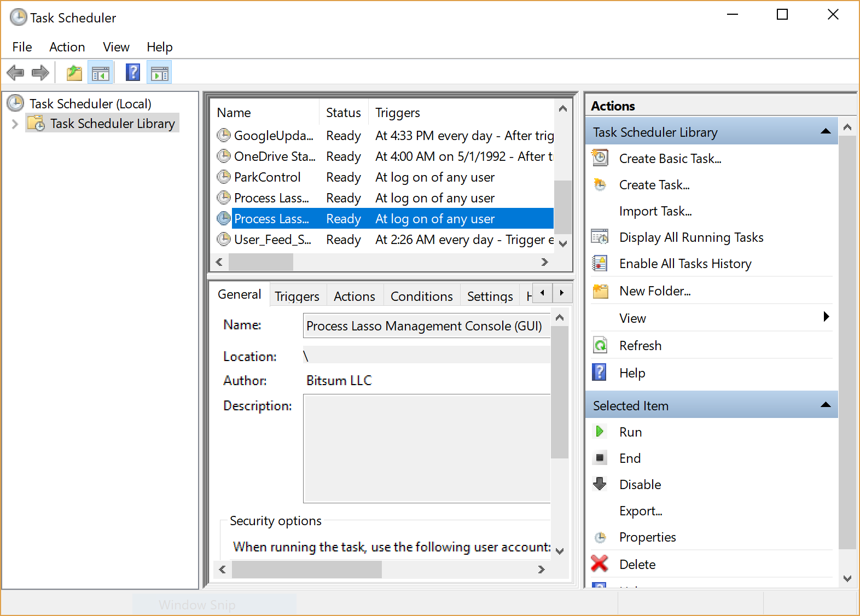Click the up one level folder icon

click(74, 73)
